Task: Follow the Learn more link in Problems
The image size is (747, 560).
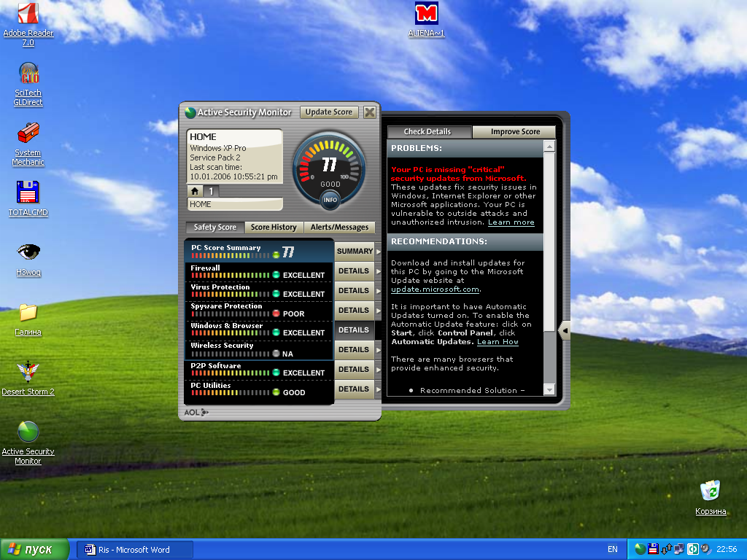Action: (511, 222)
